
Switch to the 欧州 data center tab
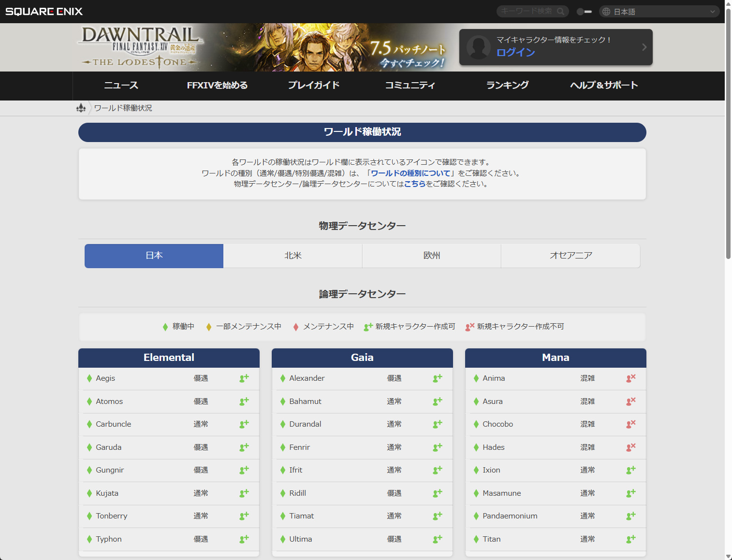pos(432,256)
